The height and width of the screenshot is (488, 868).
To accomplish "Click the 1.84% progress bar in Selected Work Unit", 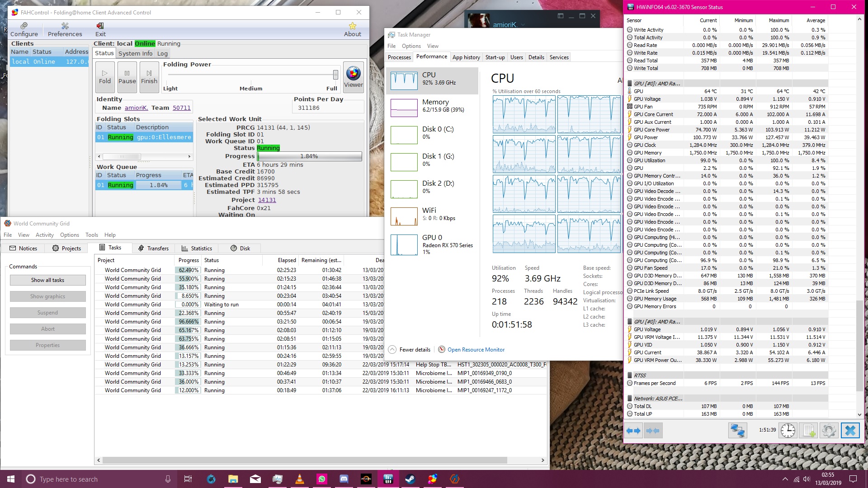I will point(309,156).
